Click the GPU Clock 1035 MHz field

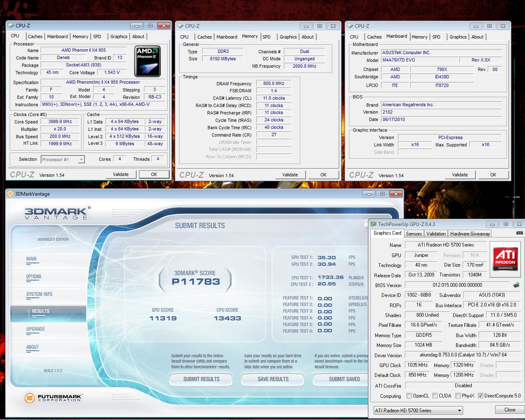pos(418,365)
